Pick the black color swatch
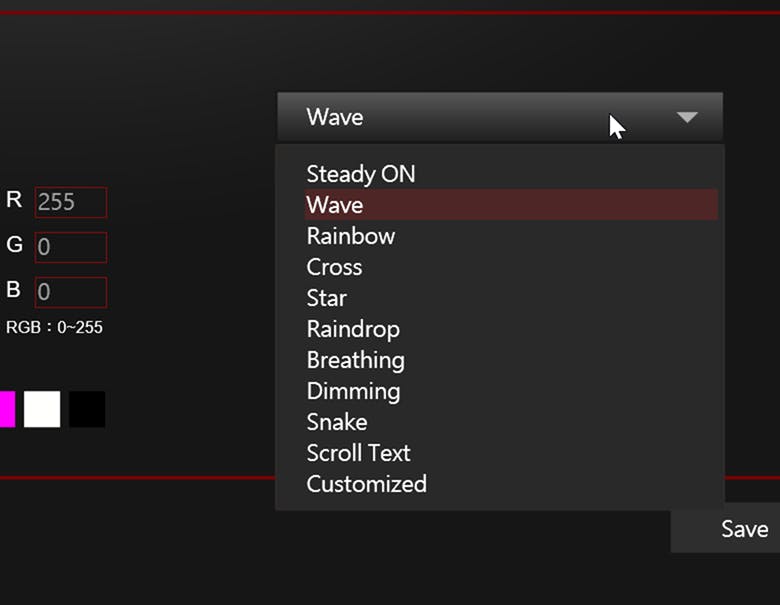Viewport: 780px width, 605px height. (87, 409)
